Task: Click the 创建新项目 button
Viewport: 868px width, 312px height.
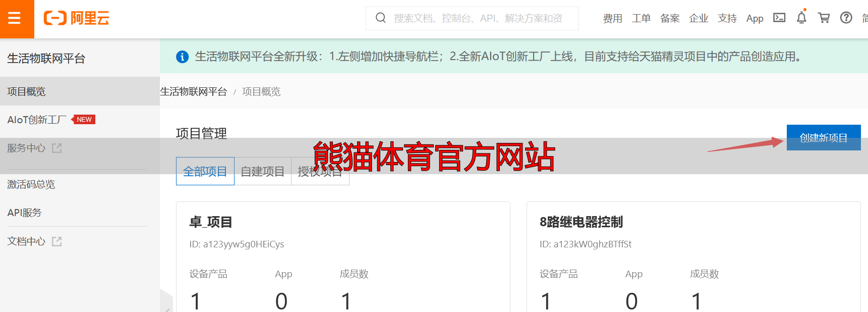Action: [824, 138]
